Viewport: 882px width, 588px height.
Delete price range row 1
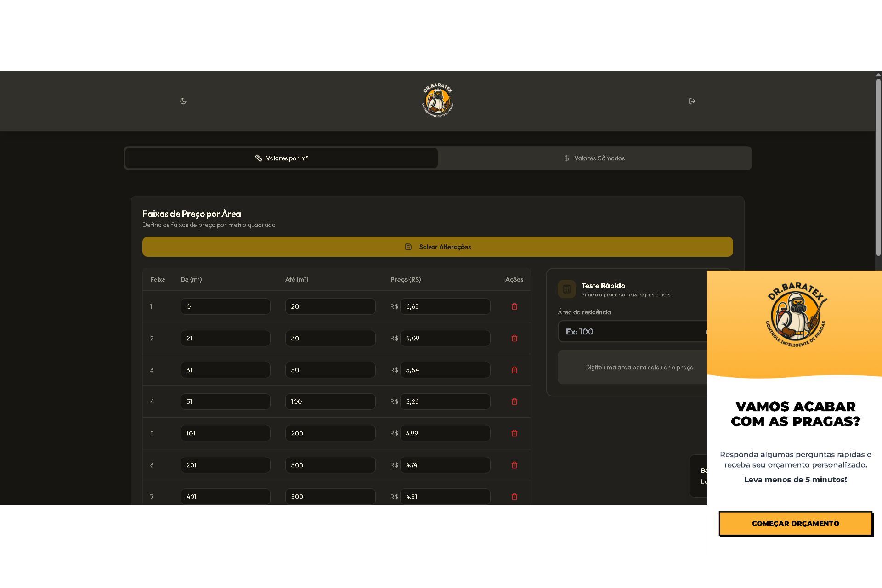tap(514, 306)
